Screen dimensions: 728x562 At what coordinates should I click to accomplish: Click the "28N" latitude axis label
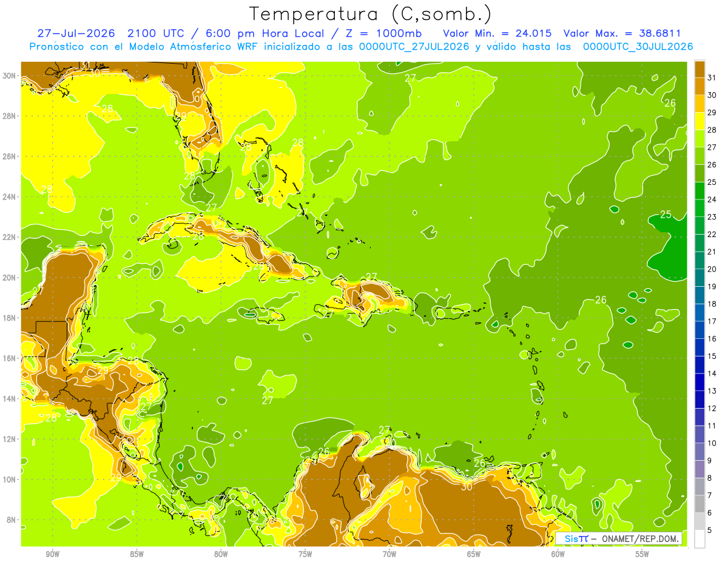10,116
